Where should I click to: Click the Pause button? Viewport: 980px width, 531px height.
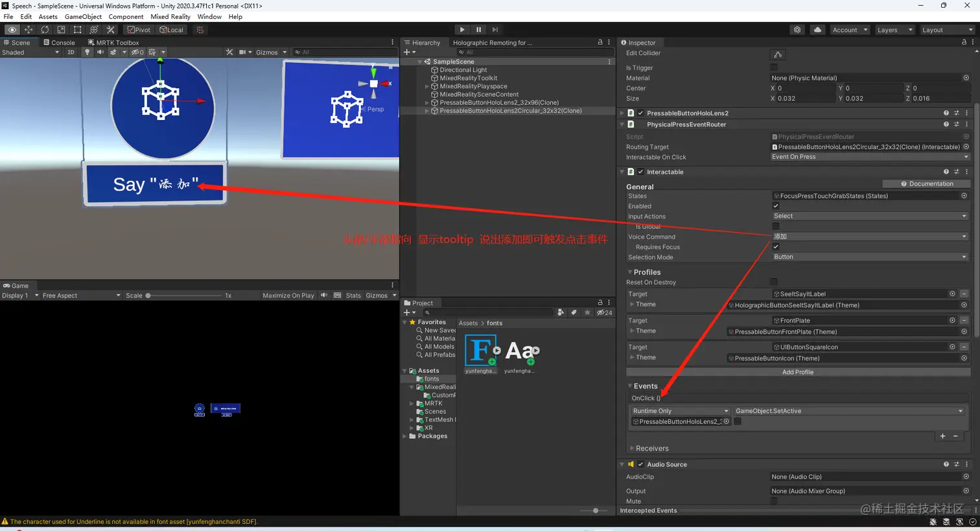point(478,30)
